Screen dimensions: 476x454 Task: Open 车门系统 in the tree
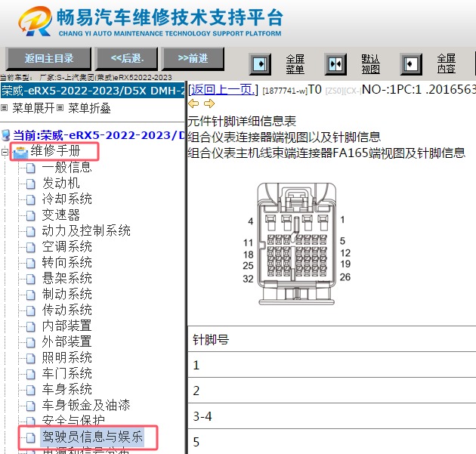point(66,374)
